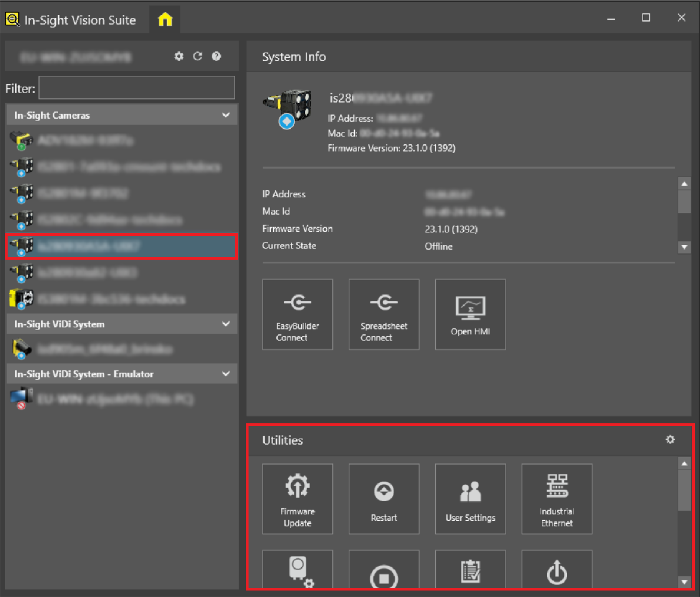The height and width of the screenshot is (597, 700).
Task: Select the first camera in the list
Action: 86,140
